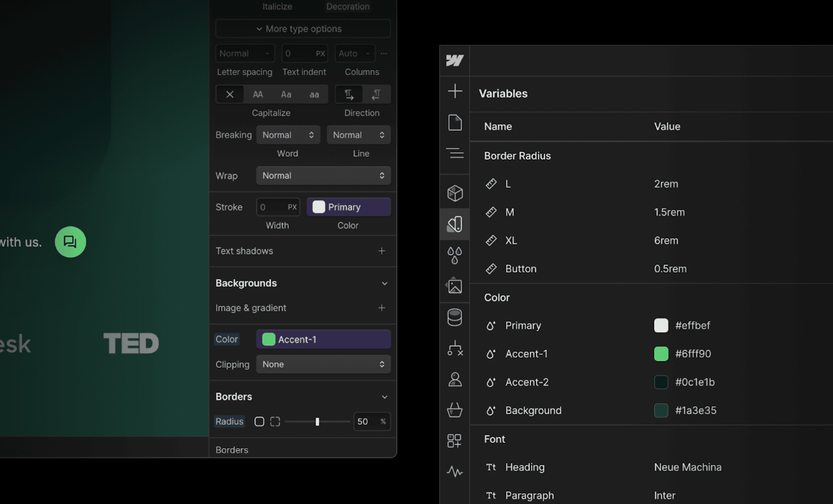Select the Heading font variable row
The width and height of the screenshot is (833, 504).
pos(525,467)
